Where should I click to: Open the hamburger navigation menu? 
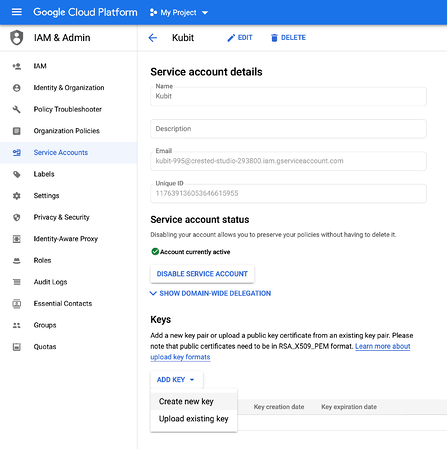pos(17,12)
